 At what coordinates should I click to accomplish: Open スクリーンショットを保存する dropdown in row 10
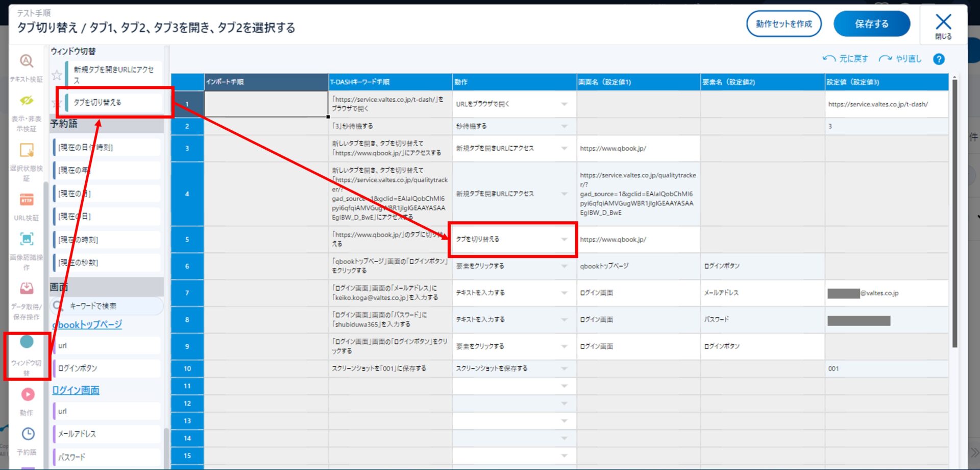tap(564, 369)
